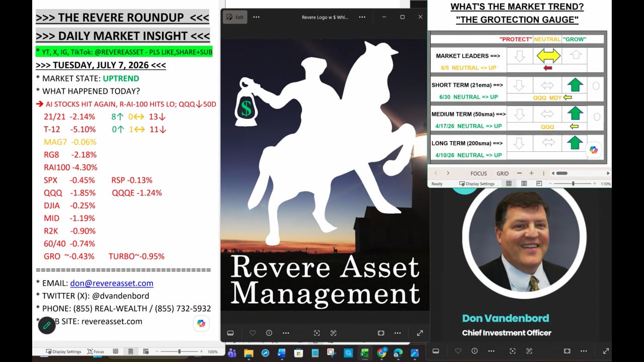
Task: Click the 110% zoom level in Excel
Action: click(606, 184)
